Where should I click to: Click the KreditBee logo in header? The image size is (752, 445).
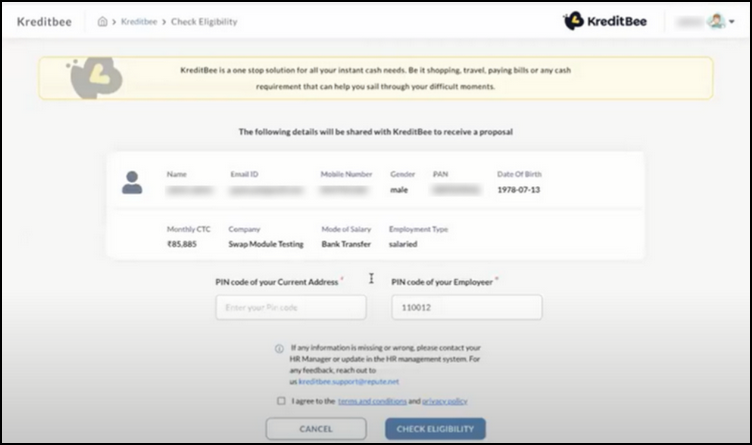pyautogui.click(x=605, y=21)
